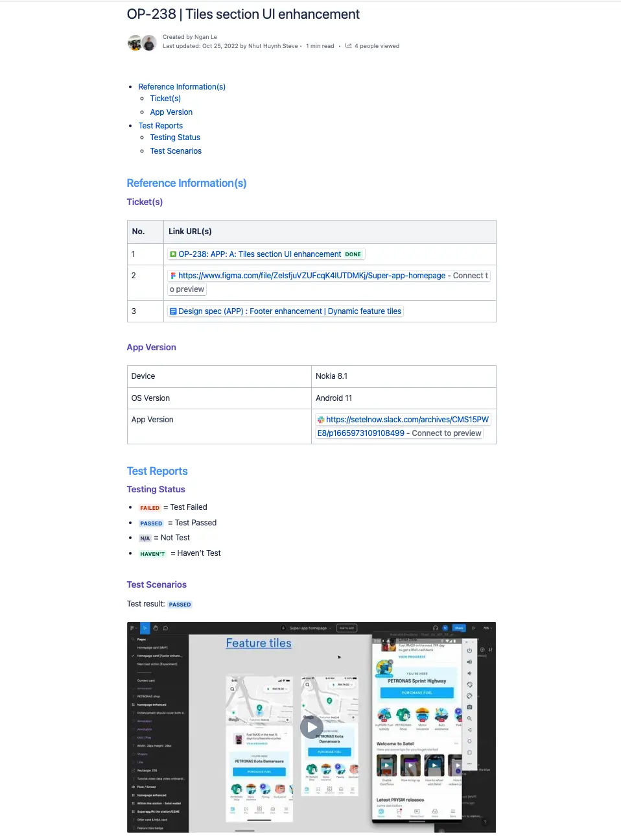Click the Link URL(s) column header

click(330, 232)
